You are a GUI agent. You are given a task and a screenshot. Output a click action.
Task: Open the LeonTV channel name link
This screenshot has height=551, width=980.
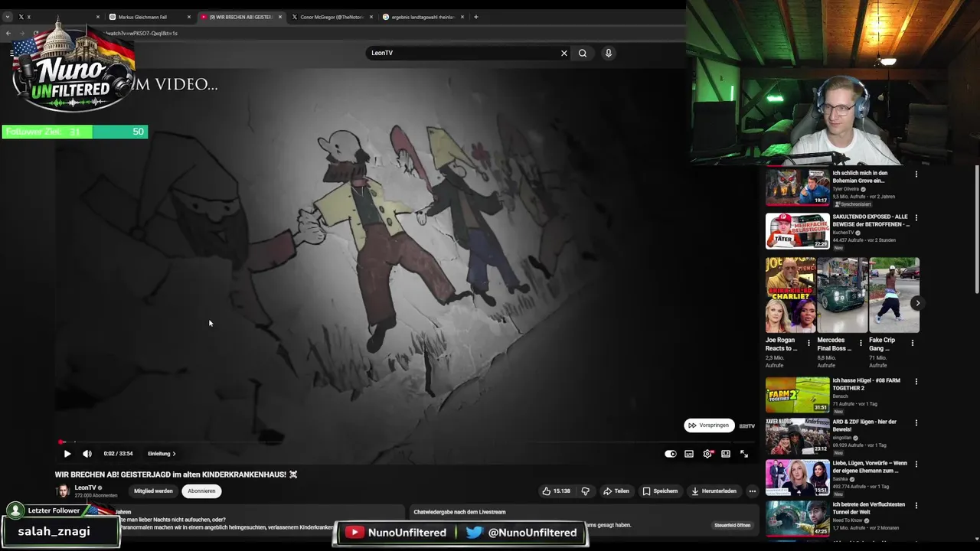coord(85,487)
